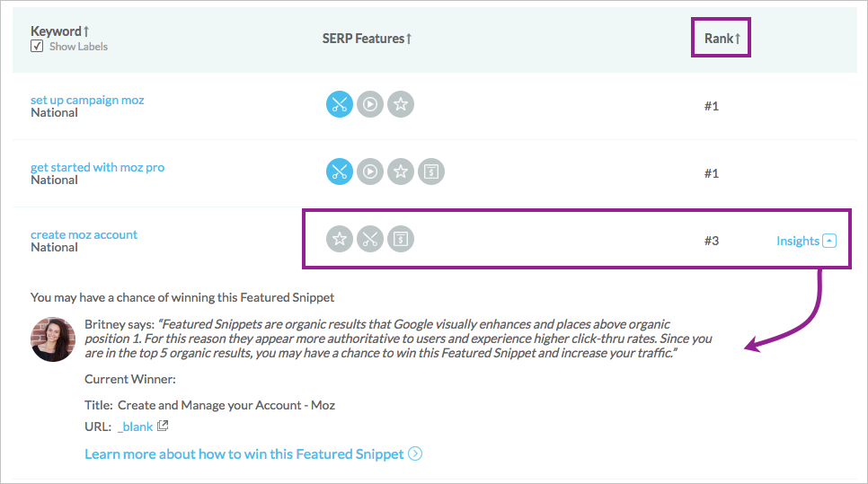
Task: Click video icon in get started with moz pro row
Action: (370, 172)
